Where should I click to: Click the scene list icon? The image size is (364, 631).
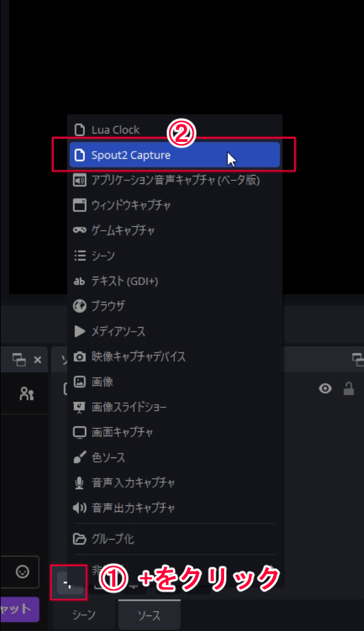click(80, 255)
